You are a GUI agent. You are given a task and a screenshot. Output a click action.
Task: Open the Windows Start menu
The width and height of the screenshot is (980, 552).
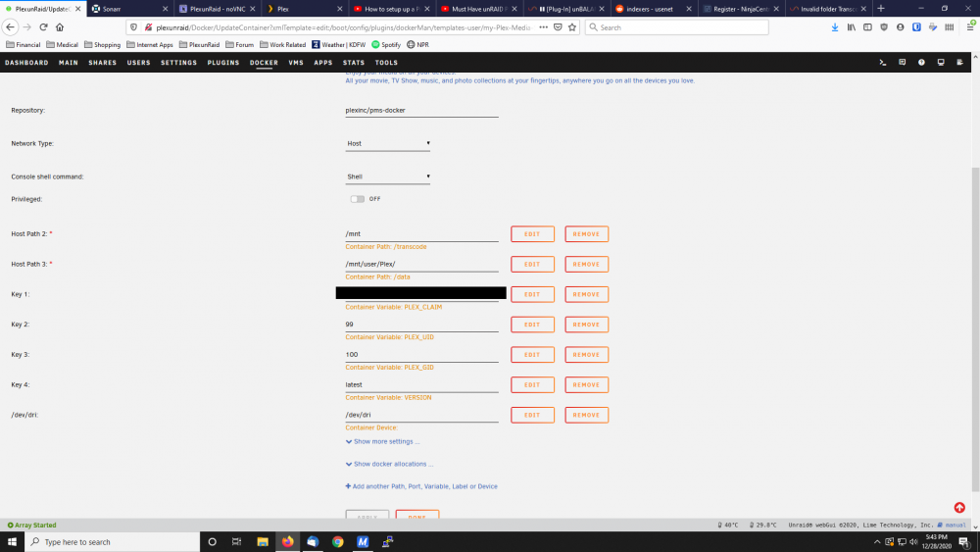(x=12, y=542)
